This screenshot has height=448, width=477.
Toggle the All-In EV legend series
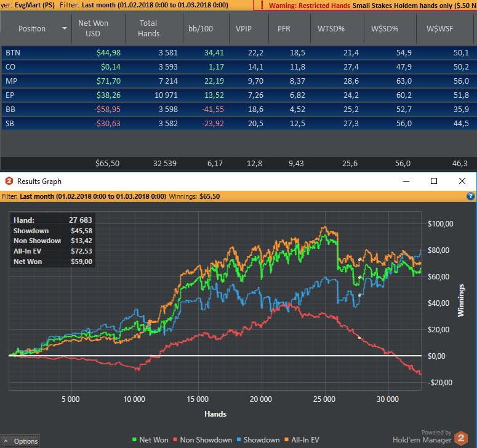302,440
